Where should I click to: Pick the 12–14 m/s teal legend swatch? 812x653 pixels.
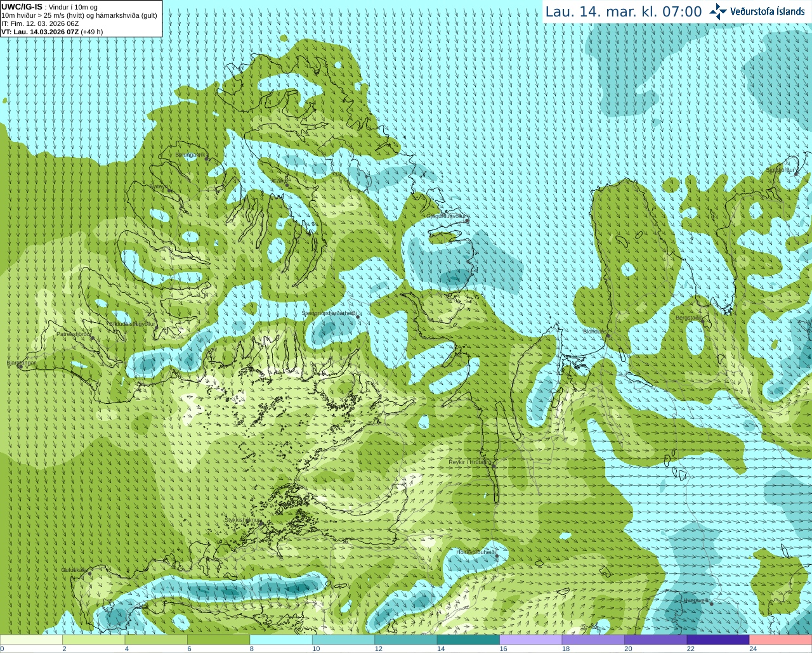(406, 640)
